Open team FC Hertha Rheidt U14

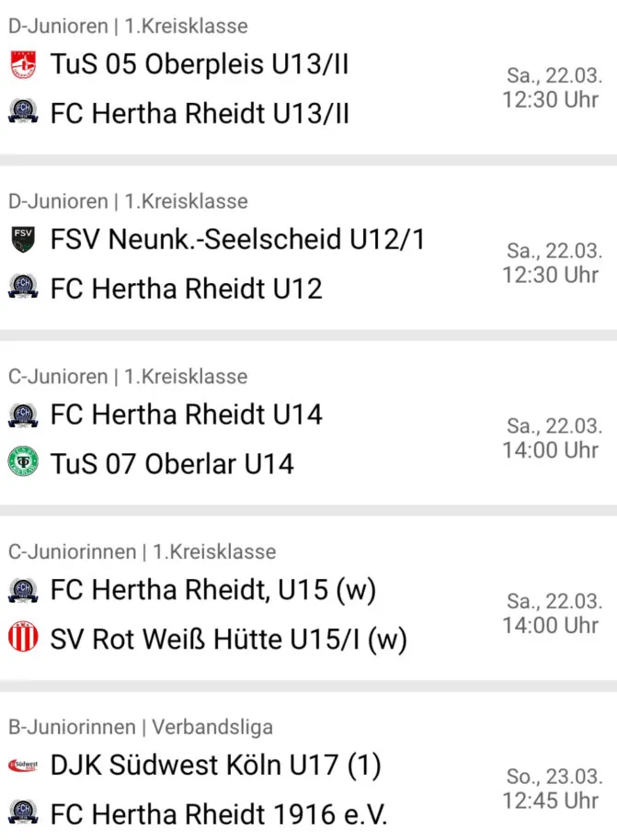186,414
